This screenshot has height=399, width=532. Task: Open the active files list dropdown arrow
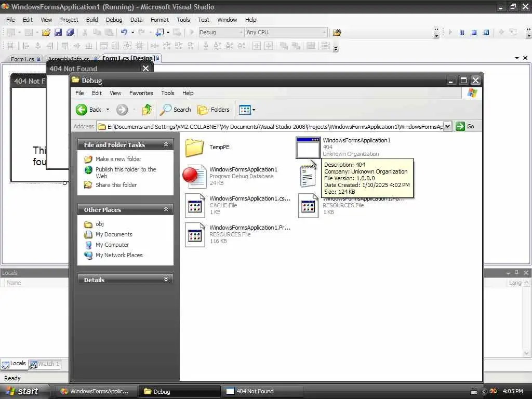[x=517, y=58]
